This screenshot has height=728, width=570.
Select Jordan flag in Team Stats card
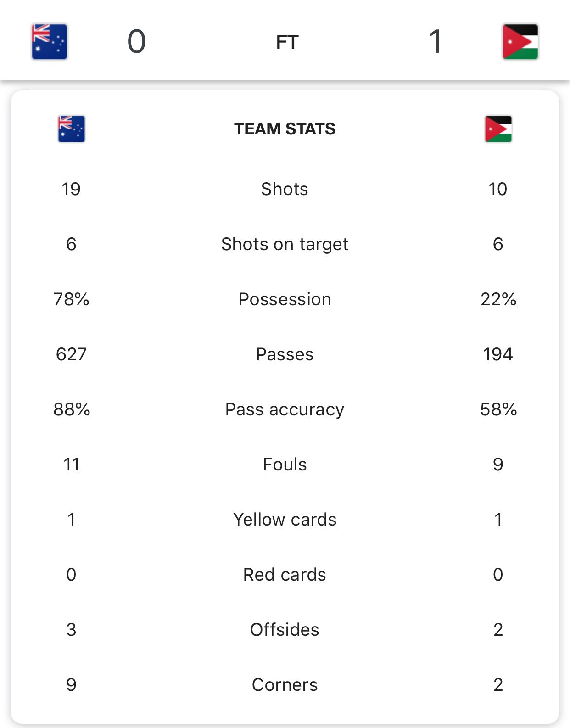coord(498,129)
